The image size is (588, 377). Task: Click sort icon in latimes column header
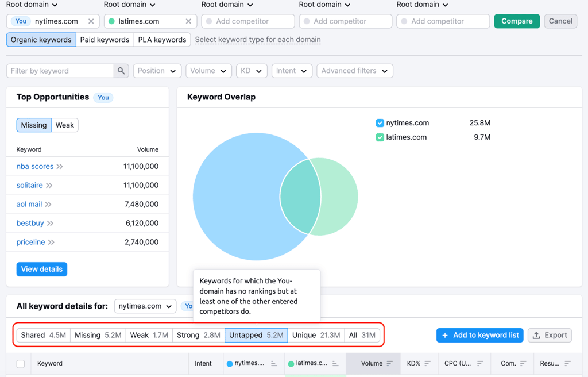335,363
